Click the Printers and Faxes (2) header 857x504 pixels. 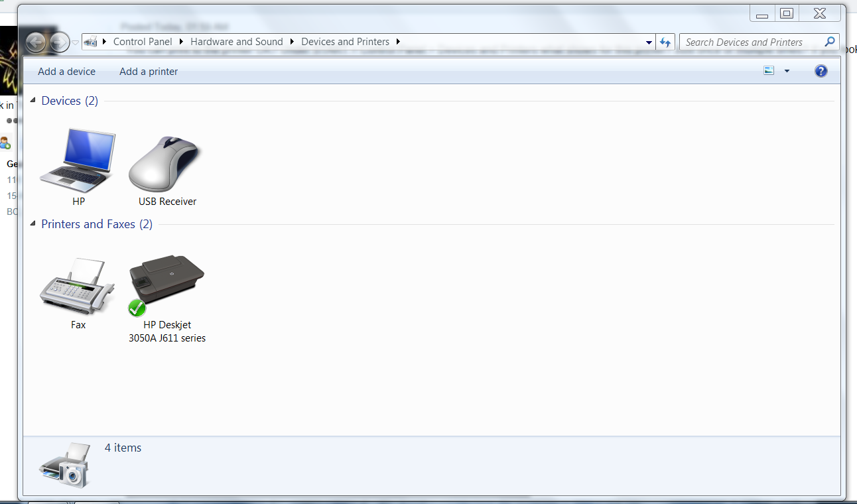click(97, 224)
